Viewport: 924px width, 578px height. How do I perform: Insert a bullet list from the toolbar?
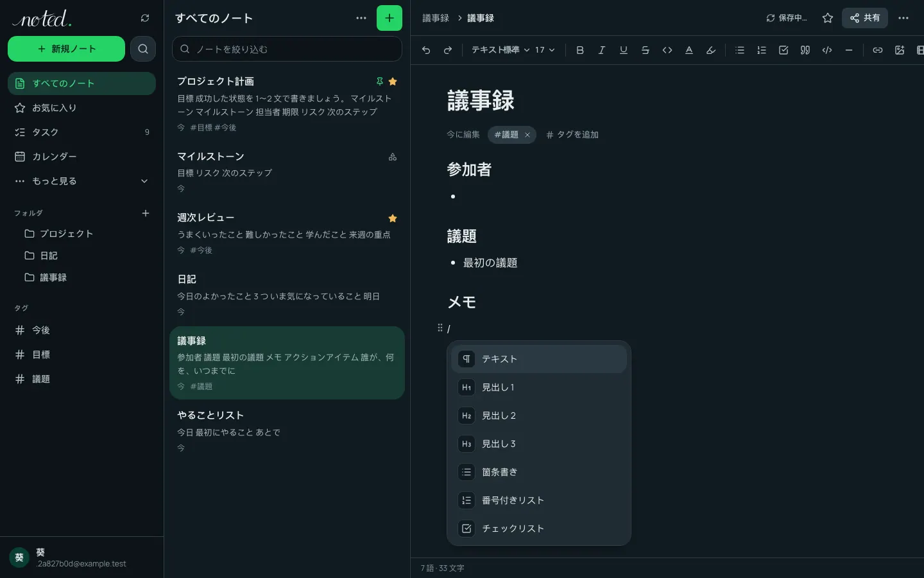740,50
